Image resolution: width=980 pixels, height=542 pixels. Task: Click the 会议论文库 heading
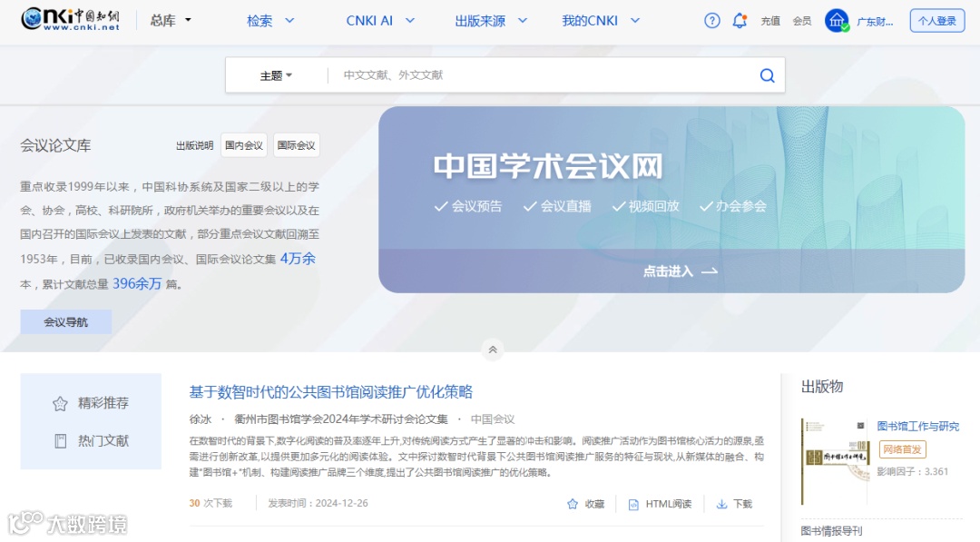coord(55,145)
